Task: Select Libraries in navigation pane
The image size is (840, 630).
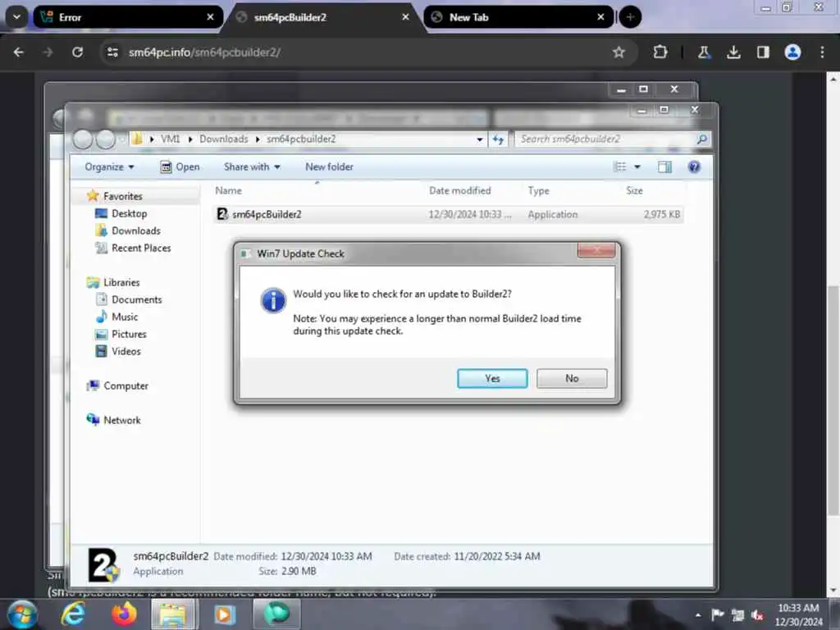Action: click(121, 282)
